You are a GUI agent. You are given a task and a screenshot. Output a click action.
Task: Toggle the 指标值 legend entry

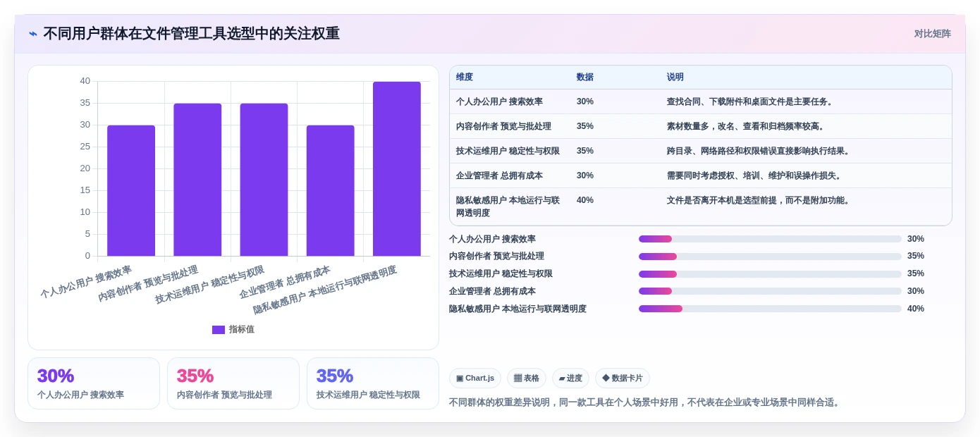coord(233,329)
